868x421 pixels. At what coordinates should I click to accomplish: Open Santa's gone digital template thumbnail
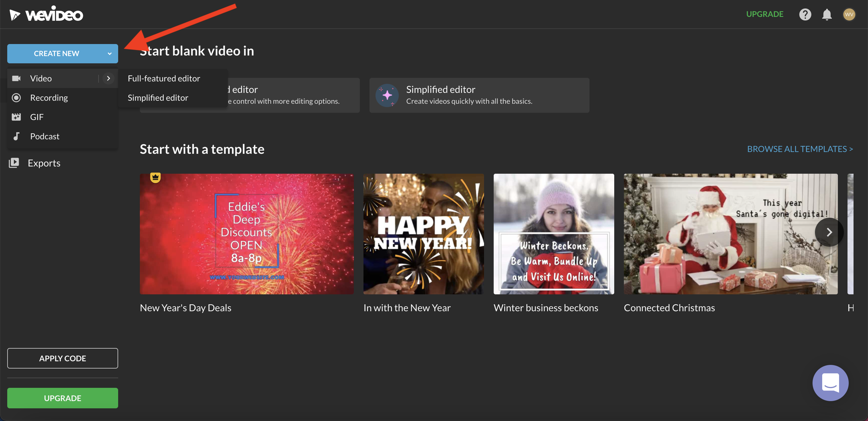pyautogui.click(x=731, y=234)
